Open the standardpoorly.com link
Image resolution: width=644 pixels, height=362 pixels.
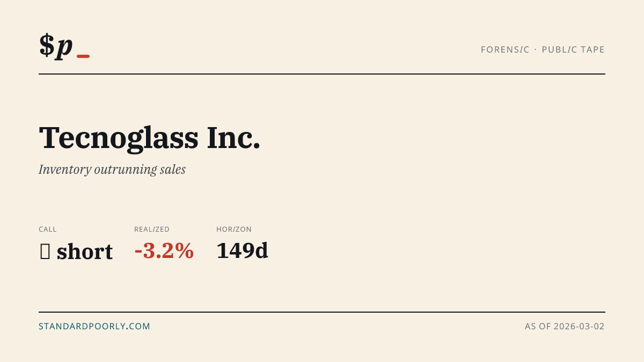click(x=94, y=326)
